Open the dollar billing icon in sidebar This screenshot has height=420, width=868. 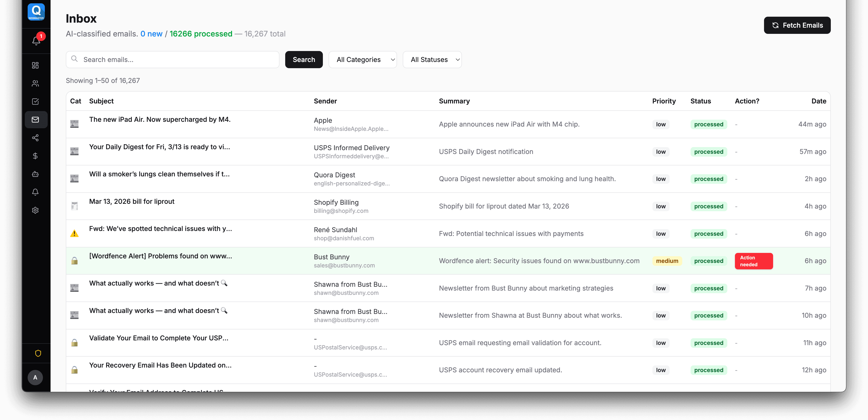(35, 156)
